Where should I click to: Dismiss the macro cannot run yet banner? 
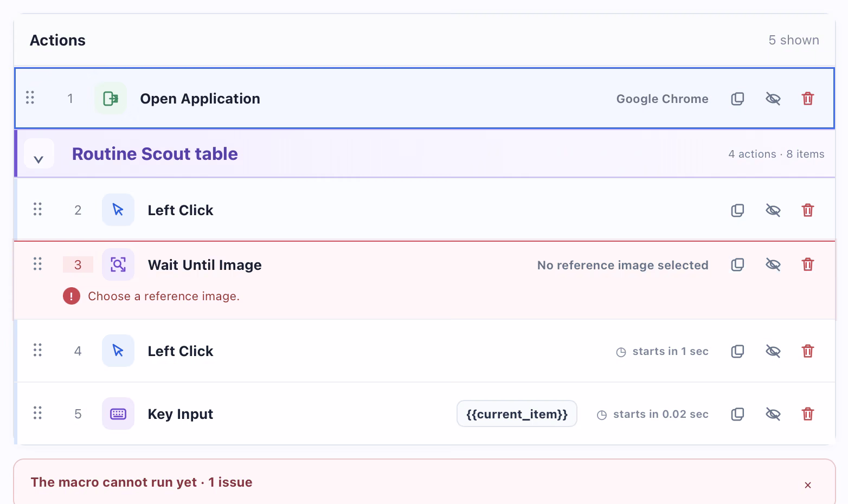pos(808,485)
